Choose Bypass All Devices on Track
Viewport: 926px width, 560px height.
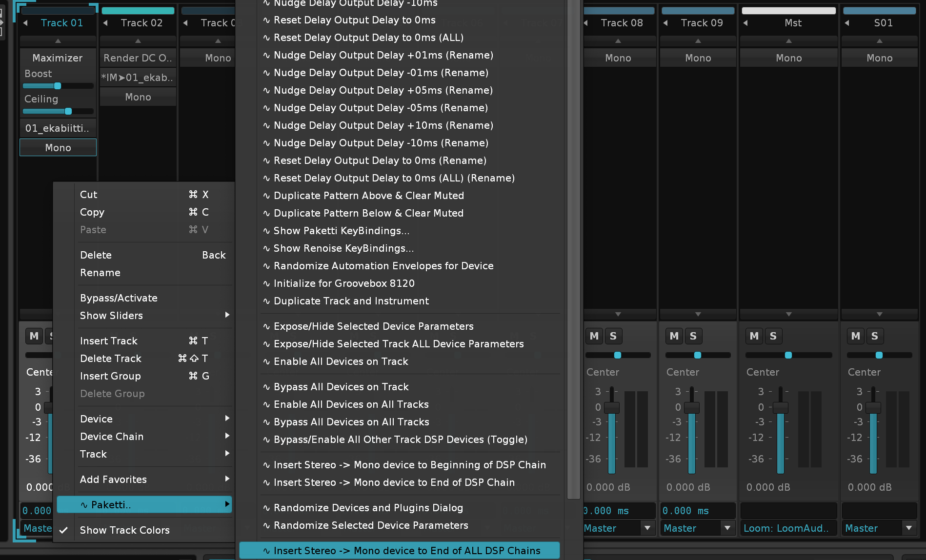pyautogui.click(x=341, y=387)
